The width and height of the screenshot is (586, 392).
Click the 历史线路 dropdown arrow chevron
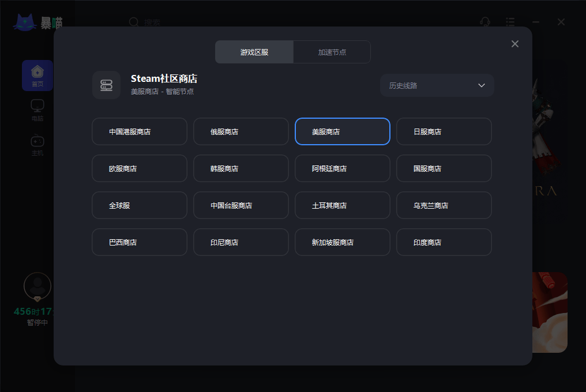pyautogui.click(x=482, y=85)
